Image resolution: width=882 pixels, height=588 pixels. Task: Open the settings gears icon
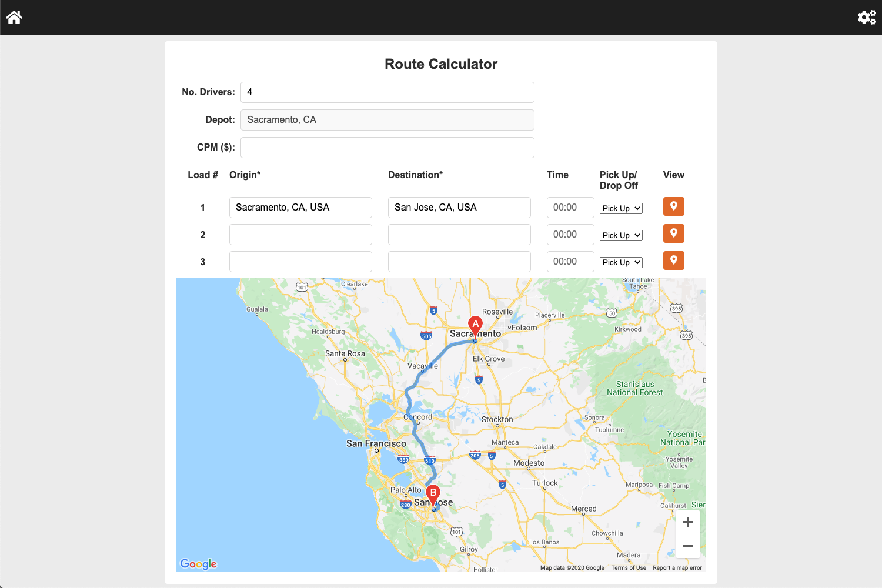tap(867, 17)
